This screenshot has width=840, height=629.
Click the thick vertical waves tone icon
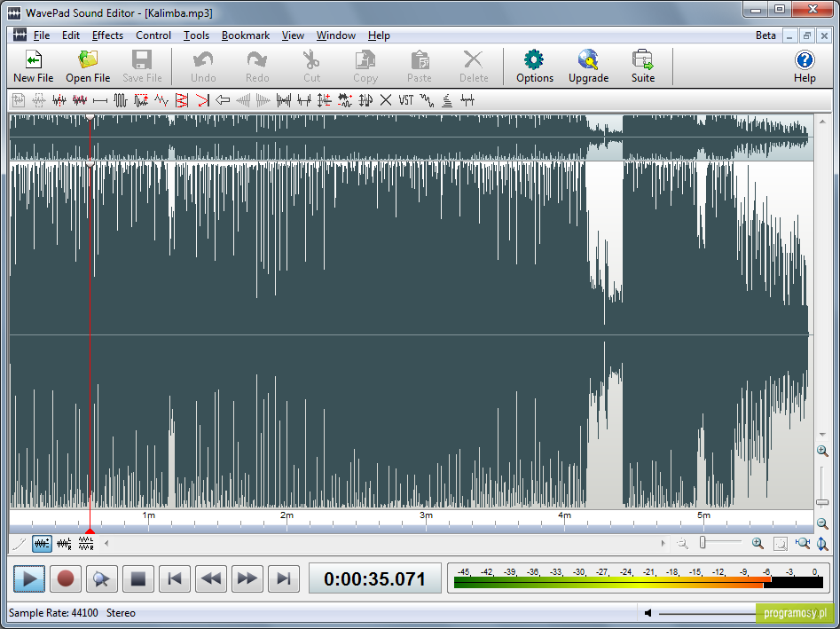coord(121,100)
